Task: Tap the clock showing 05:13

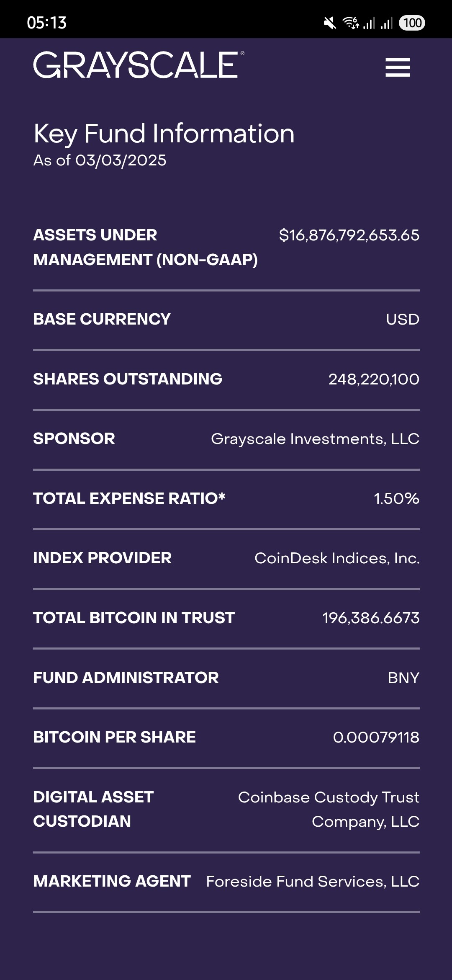Action: coord(46,23)
